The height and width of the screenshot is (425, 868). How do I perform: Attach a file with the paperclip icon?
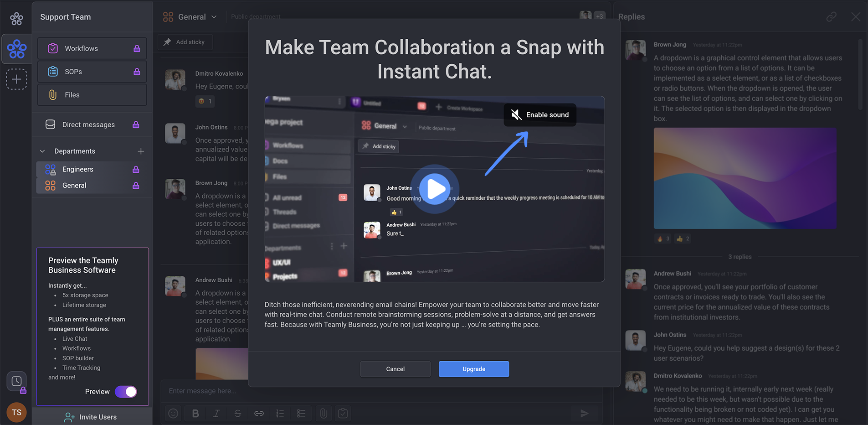pyautogui.click(x=324, y=414)
